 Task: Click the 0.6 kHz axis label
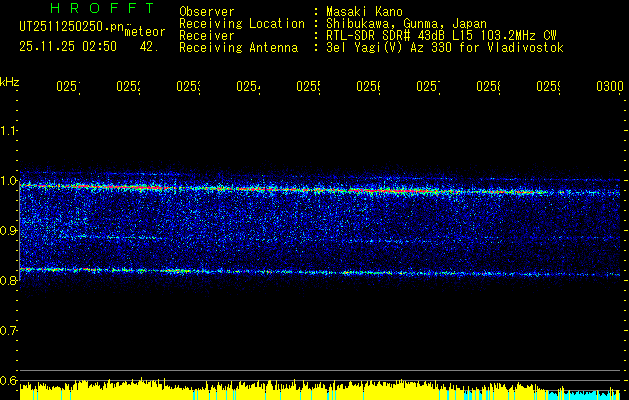pyautogui.click(x=9, y=380)
